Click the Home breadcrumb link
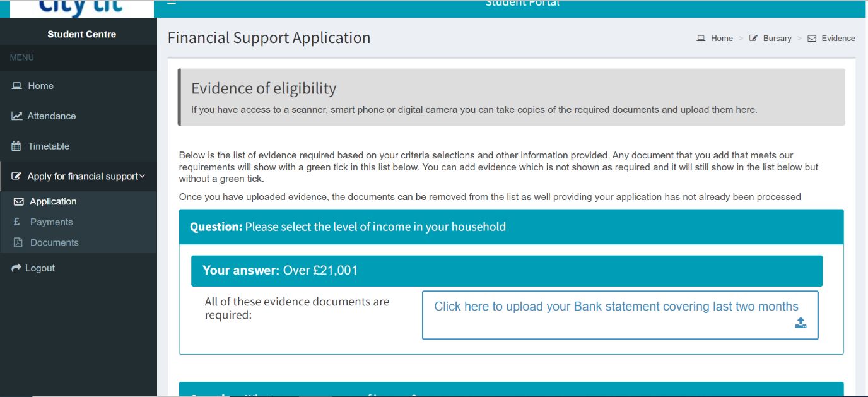 click(x=722, y=39)
